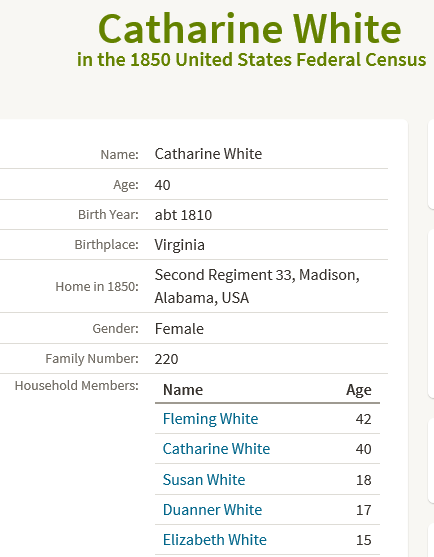Open Fleming White's household record
The height and width of the screenshot is (557, 434).
(210, 419)
